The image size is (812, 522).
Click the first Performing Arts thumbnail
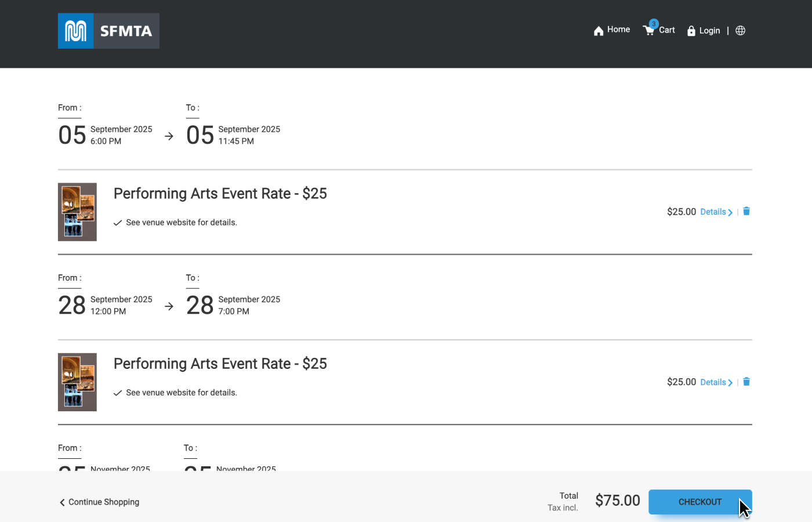(77, 212)
